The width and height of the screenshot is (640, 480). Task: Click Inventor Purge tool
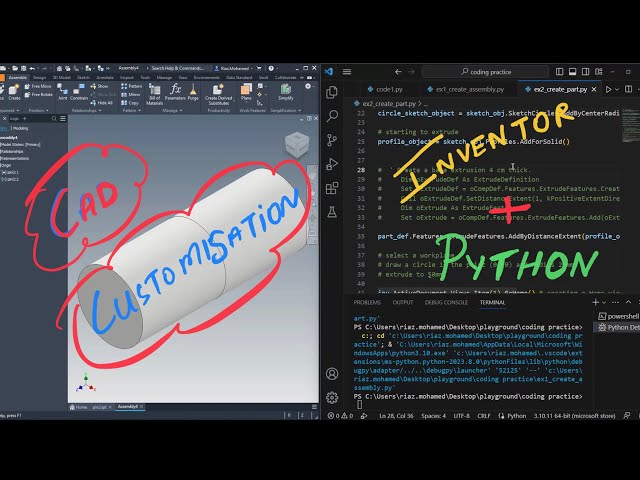193,92
